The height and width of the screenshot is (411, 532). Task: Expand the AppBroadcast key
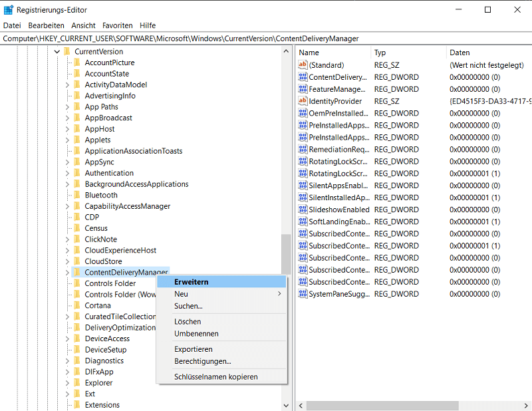[x=67, y=118]
